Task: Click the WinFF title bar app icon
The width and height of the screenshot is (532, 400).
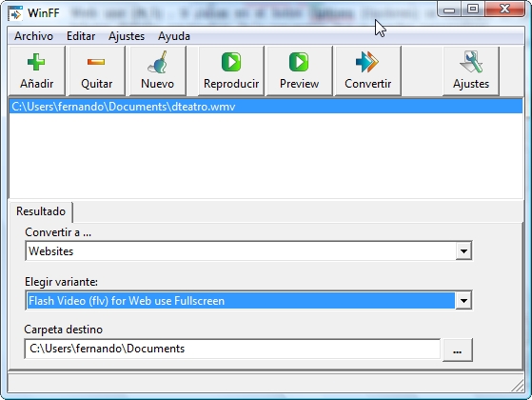Action: 15,13
